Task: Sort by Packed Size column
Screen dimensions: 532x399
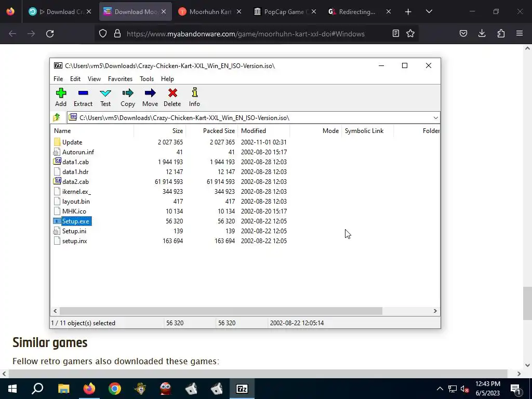Action: click(x=212, y=131)
